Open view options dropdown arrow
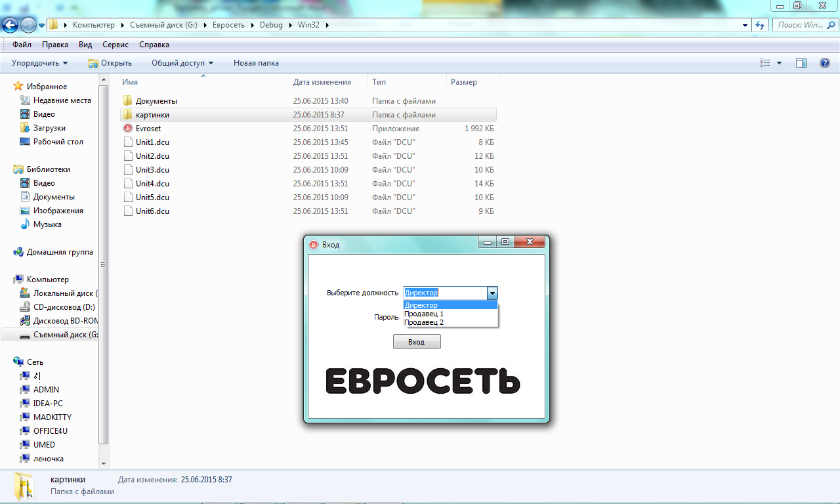The height and width of the screenshot is (504, 840). (x=779, y=63)
